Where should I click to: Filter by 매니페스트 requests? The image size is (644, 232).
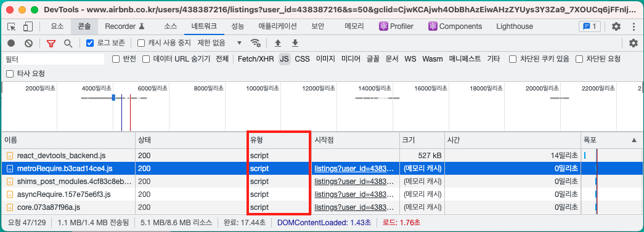(x=465, y=59)
